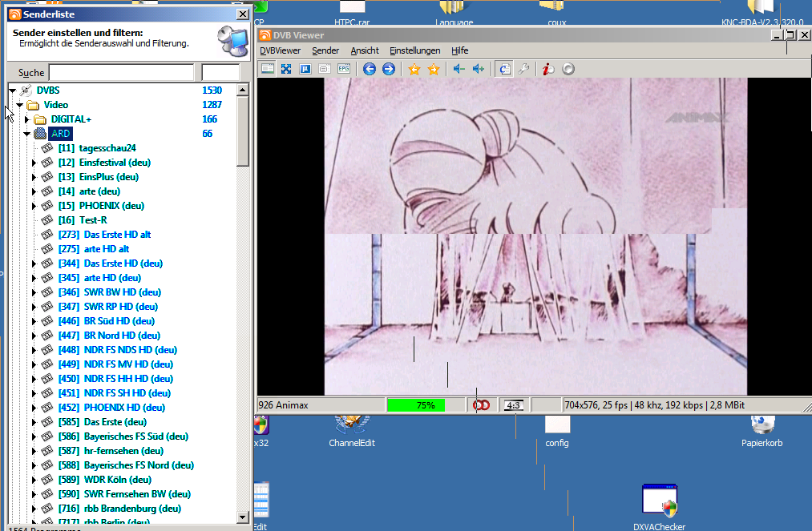Expand the [446] BR Süd HD entry

pos(34,321)
